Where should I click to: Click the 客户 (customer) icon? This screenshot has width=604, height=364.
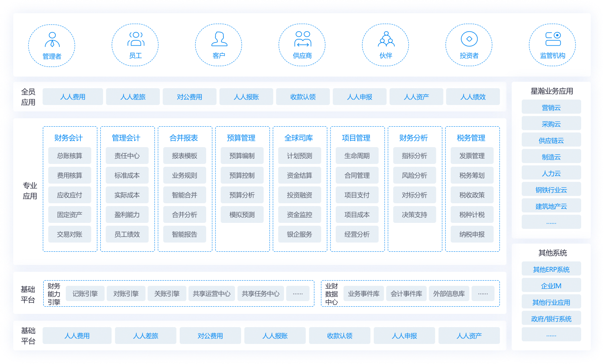tap(219, 39)
